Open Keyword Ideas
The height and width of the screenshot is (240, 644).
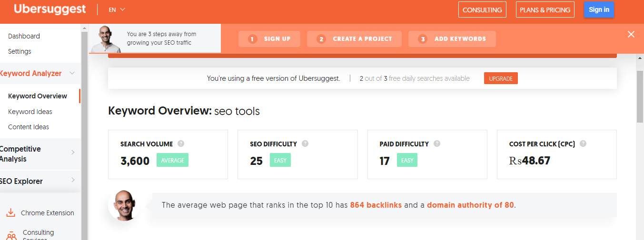[30, 112]
